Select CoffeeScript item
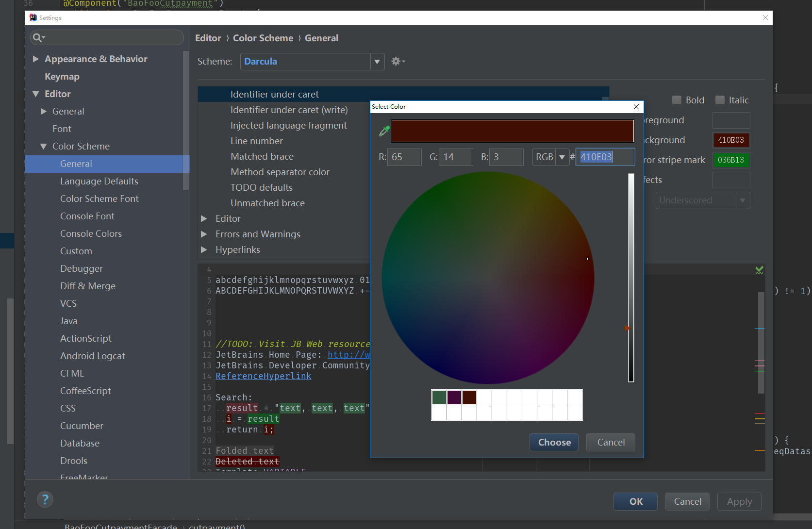 (85, 391)
